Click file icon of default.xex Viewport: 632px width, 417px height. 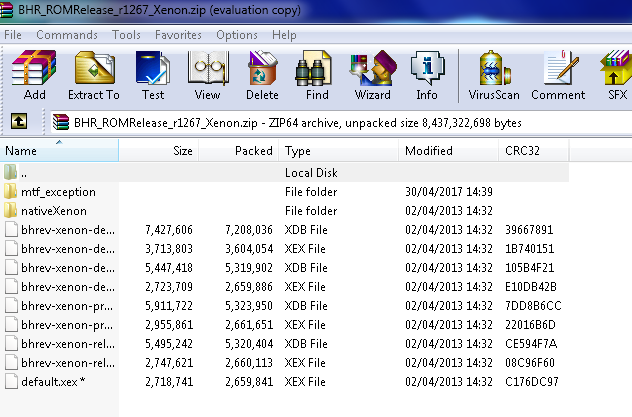click(x=11, y=381)
